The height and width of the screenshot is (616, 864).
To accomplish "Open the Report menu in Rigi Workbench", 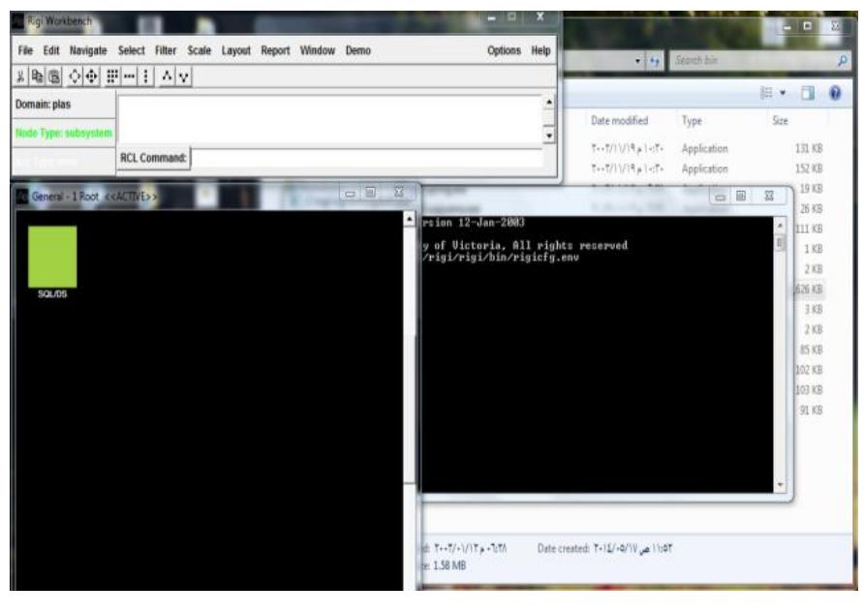I will coord(276,48).
